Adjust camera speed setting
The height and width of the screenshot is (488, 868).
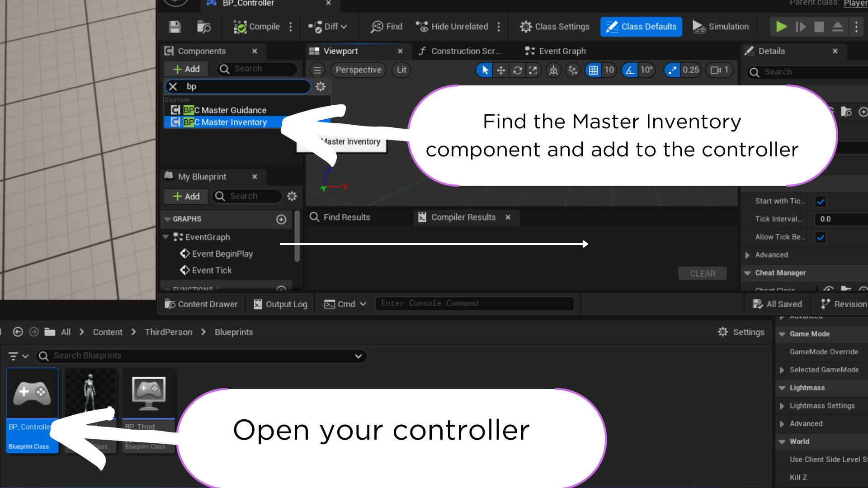pyautogui.click(x=719, y=70)
